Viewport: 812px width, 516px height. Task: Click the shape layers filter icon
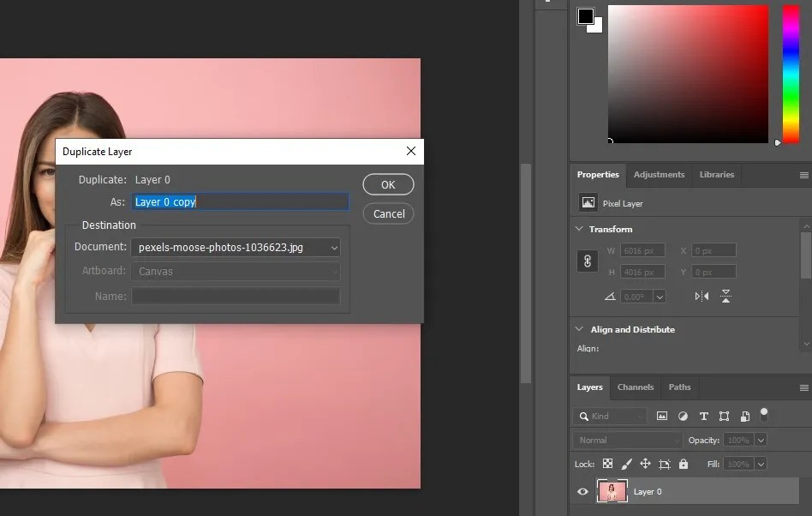tap(724, 416)
